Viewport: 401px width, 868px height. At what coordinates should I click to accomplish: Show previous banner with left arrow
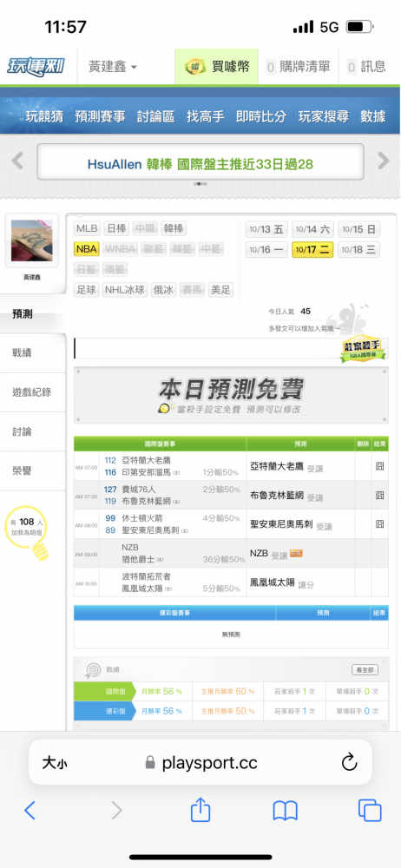[x=17, y=161]
